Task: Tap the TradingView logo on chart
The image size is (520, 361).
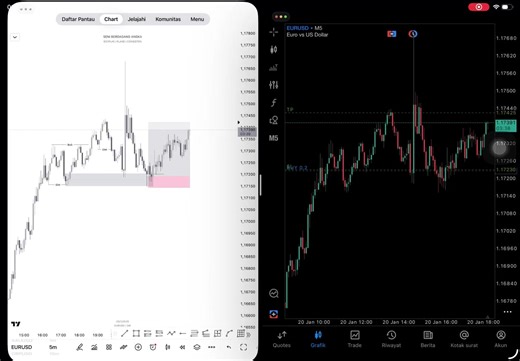Action: click(16, 324)
